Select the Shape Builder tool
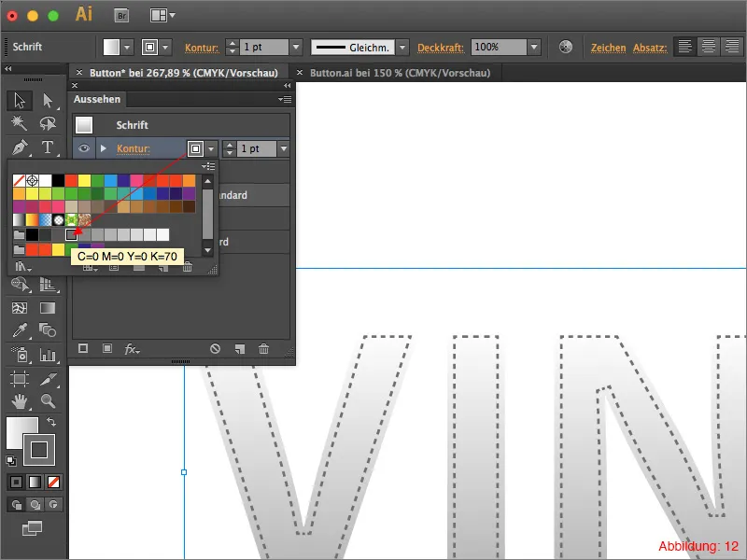 20,285
